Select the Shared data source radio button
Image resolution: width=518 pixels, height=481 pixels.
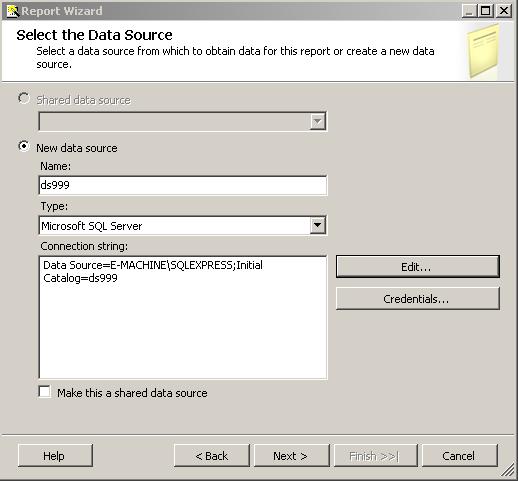pyautogui.click(x=24, y=99)
